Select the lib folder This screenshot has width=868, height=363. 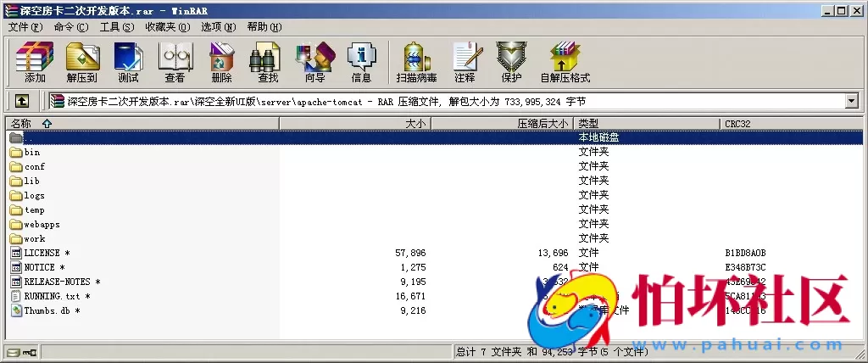pos(25,181)
